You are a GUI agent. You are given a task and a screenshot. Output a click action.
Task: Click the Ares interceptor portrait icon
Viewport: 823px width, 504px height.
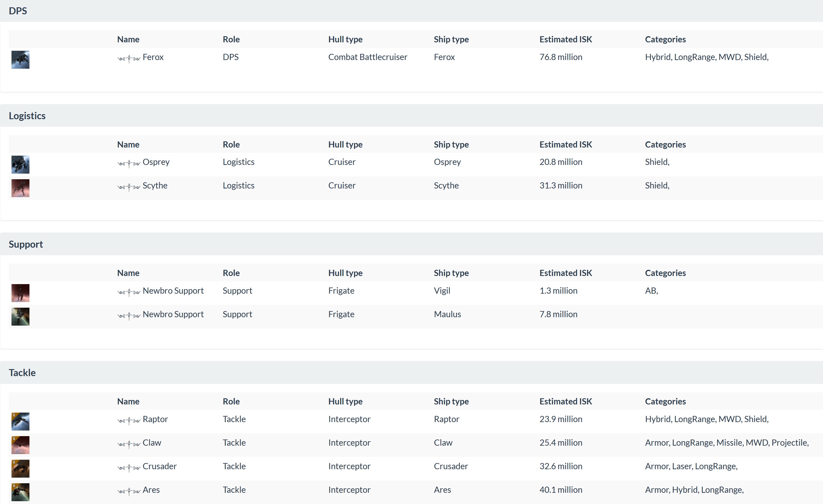[x=20, y=492]
